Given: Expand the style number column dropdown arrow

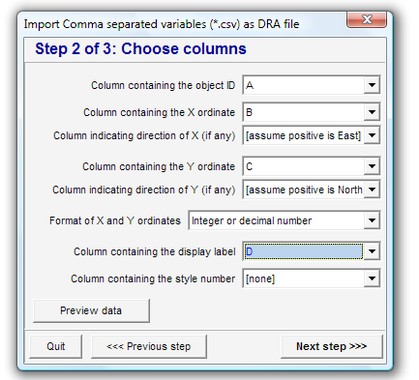Looking at the screenshot, I should click(x=372, y=278).
